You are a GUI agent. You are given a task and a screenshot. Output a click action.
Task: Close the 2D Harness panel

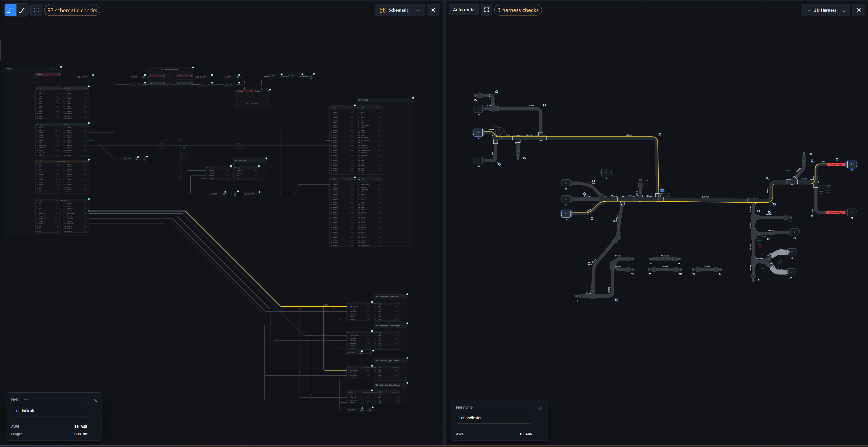(859, 10)
